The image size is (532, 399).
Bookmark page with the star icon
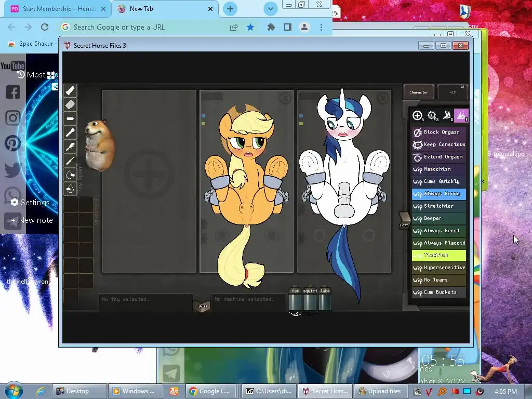click(x=250, y=27)
